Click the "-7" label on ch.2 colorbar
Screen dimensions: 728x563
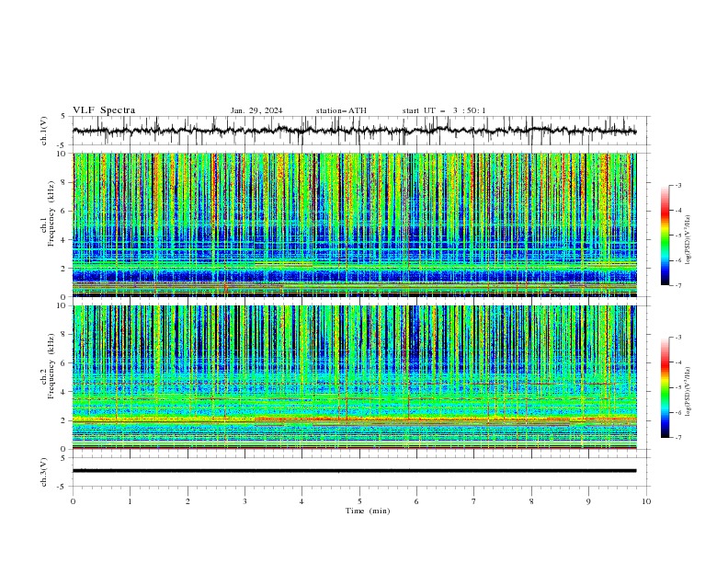coord(678,438)
